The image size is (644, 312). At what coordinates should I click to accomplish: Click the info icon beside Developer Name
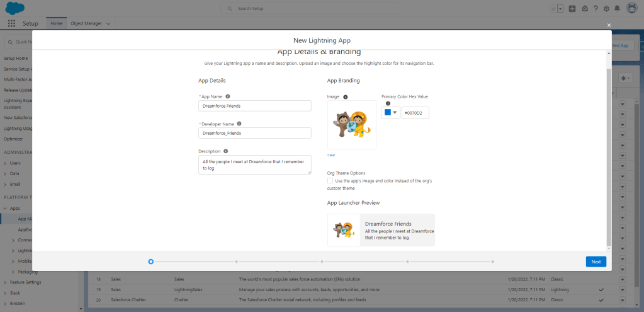(239, 124)
